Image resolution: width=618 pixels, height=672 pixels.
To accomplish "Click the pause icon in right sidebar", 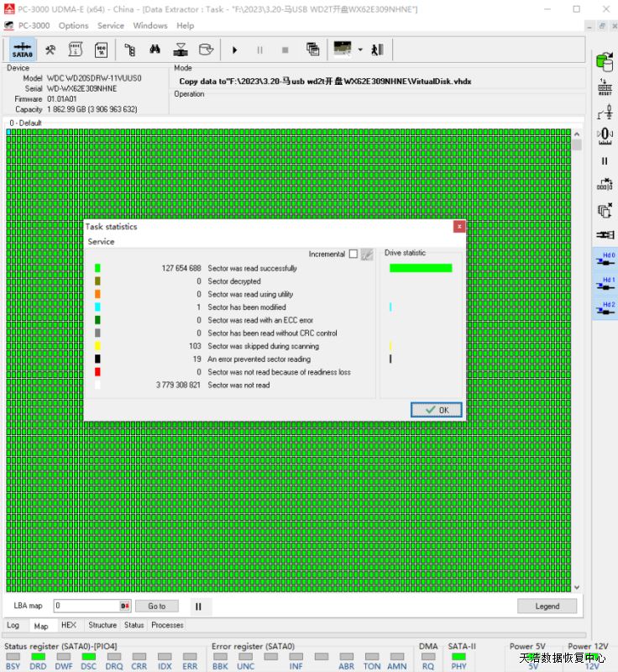I will click(x=605, y=160).
